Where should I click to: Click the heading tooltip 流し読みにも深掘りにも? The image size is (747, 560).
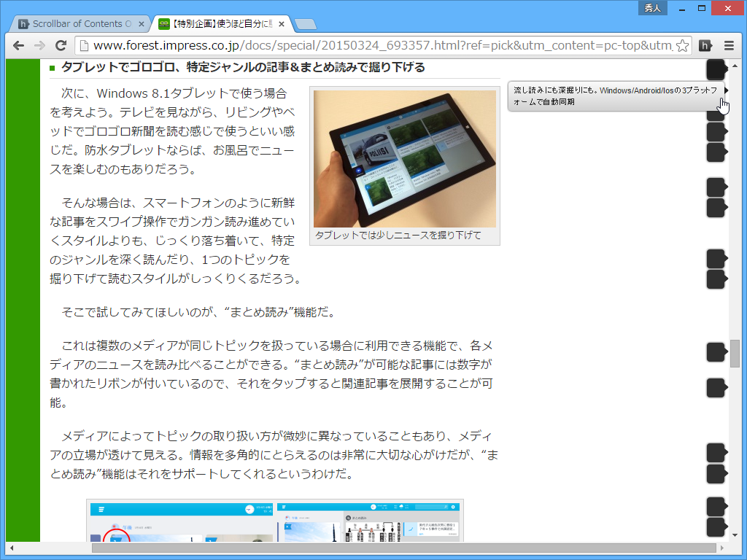616,96
